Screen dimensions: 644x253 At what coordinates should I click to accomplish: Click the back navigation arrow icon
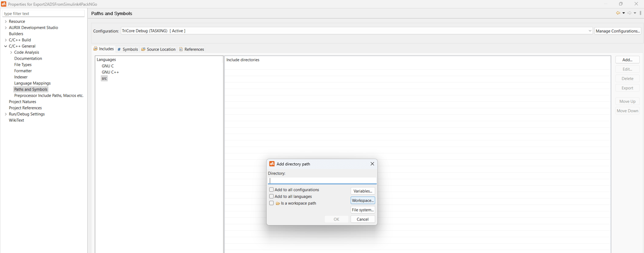618,13
